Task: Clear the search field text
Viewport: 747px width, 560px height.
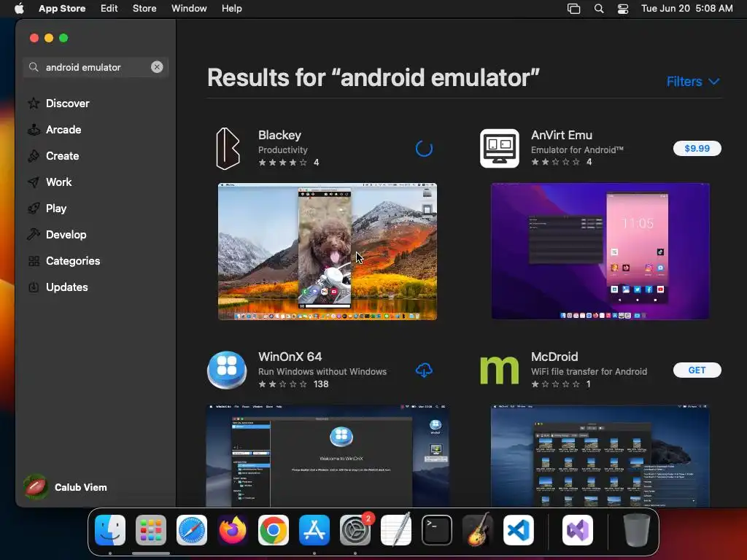Action: [x=157, y=67]
